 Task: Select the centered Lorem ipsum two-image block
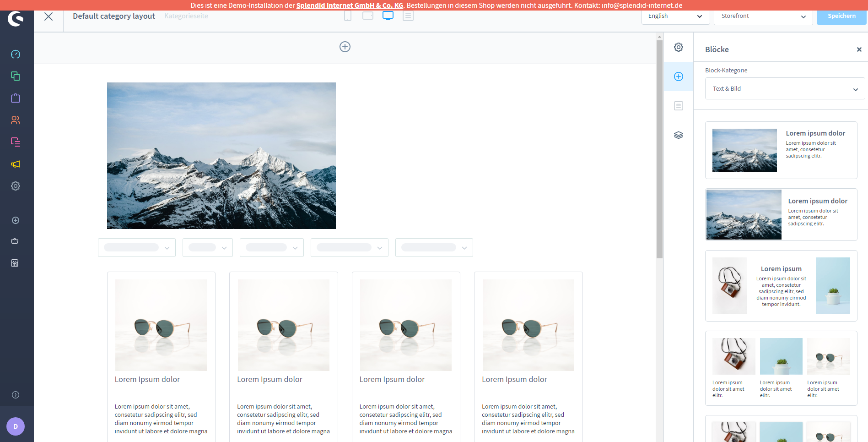coord(781,286)
